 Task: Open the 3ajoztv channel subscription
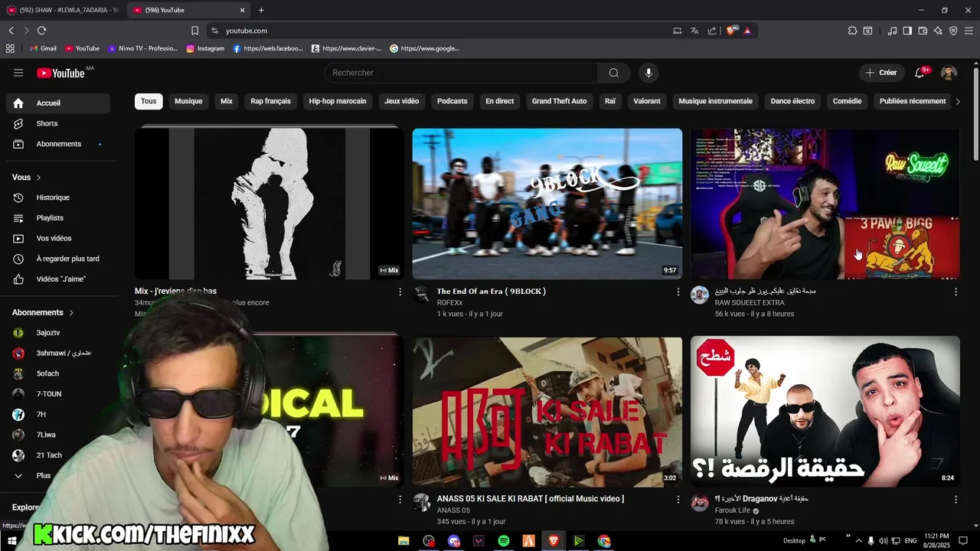[x=58, y=333]
